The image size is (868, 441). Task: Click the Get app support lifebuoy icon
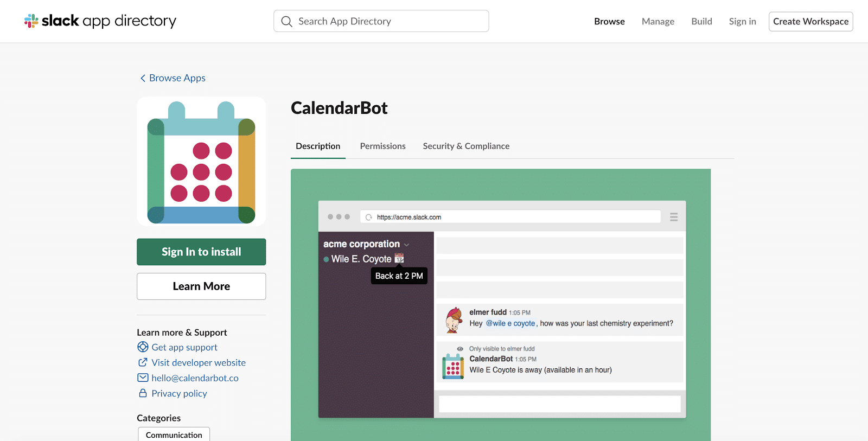coord(143,347)
